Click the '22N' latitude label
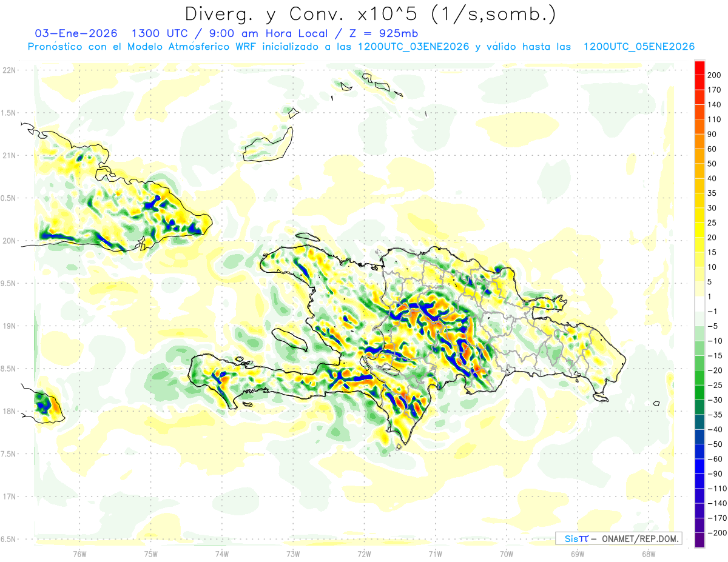 [x=10, y=70]
